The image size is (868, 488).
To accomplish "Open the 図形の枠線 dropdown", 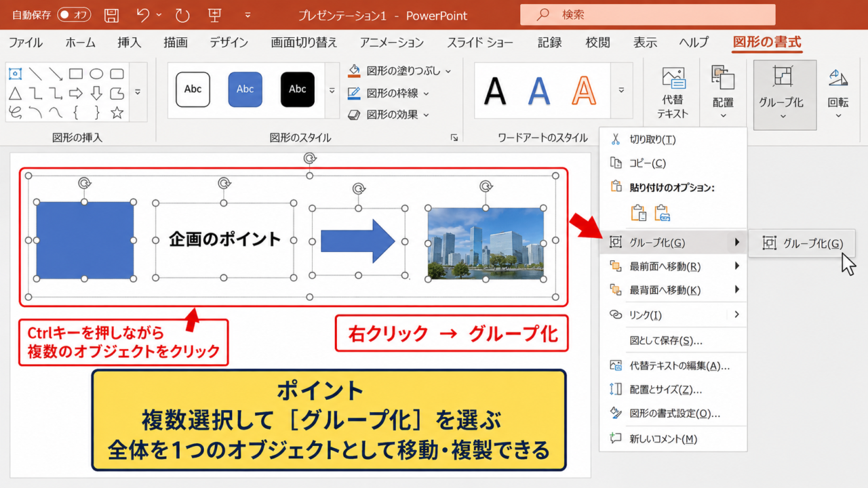I will point(389,93).
